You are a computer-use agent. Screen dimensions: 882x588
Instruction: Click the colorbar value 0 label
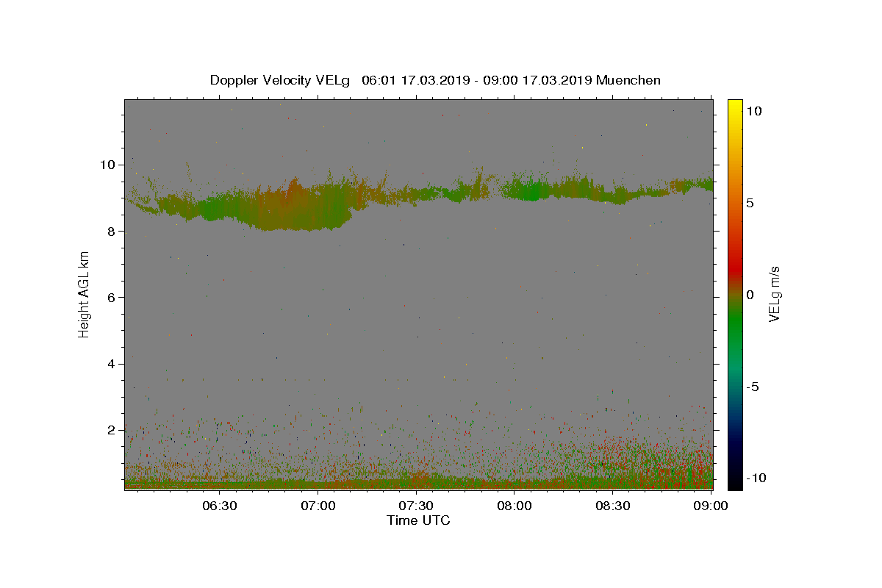click(750, 295)
